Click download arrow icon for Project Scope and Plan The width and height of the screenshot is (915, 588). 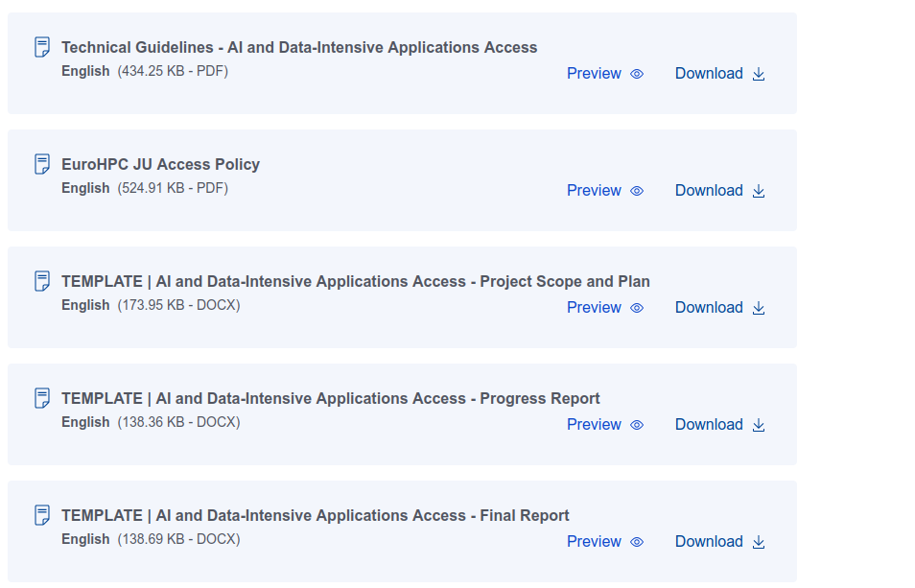tap(759, 308)
